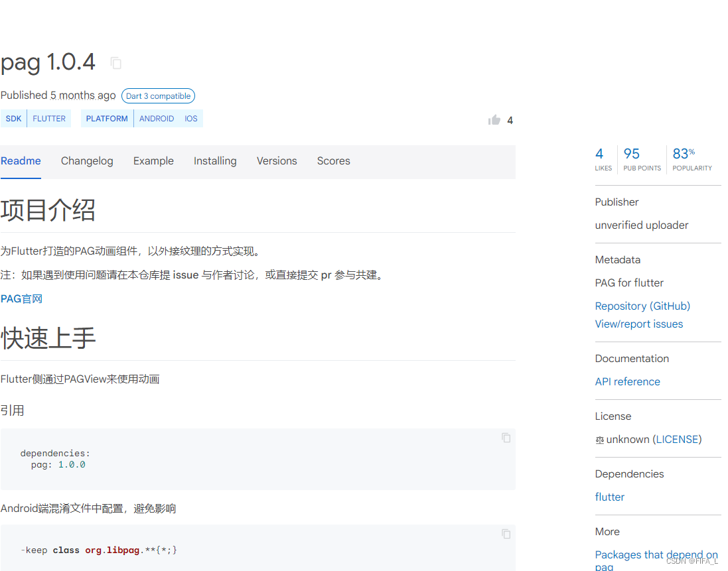Copy the package name with the title icon
Viewport: 728px width, 571px height.
pyautogui.click(x=116, y=63)
